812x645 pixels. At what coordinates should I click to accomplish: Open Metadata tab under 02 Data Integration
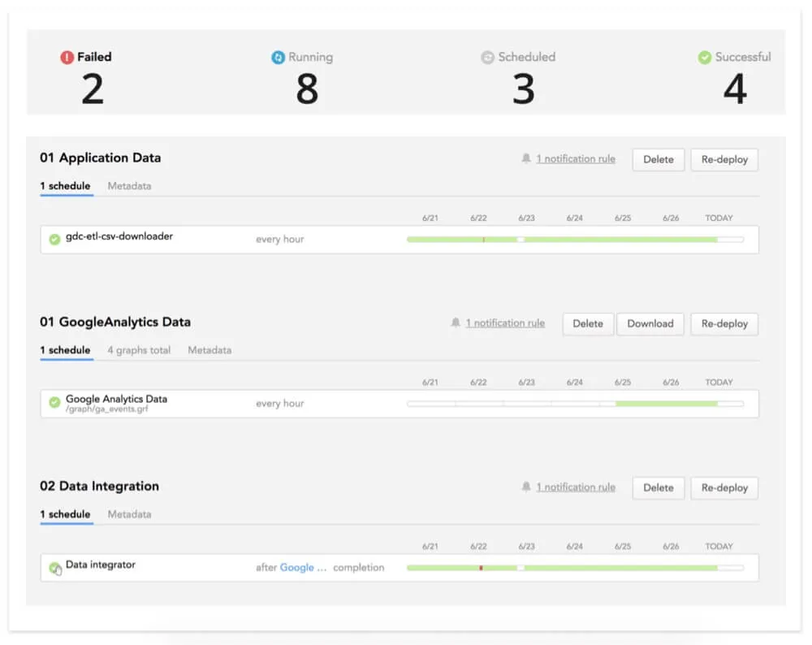[129, 514]
